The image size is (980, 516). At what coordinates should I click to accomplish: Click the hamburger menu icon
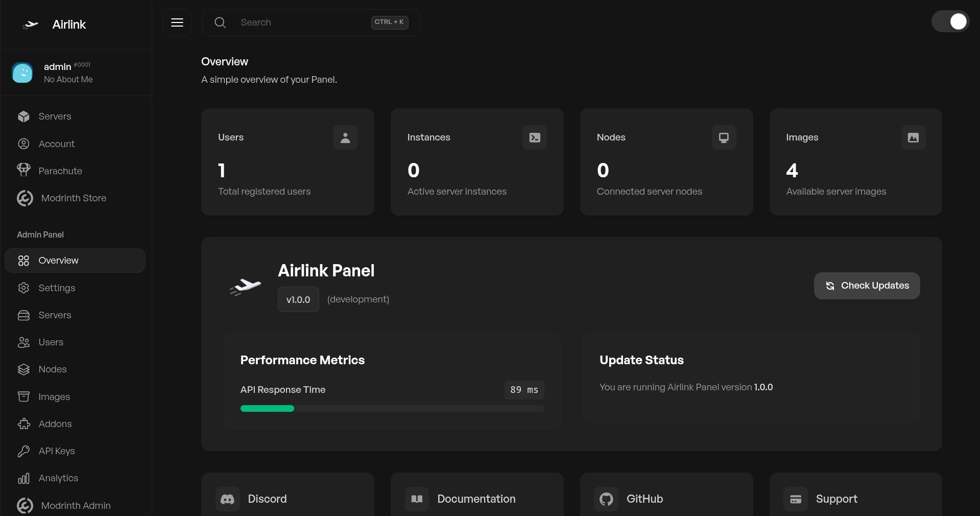pos(177,22)
